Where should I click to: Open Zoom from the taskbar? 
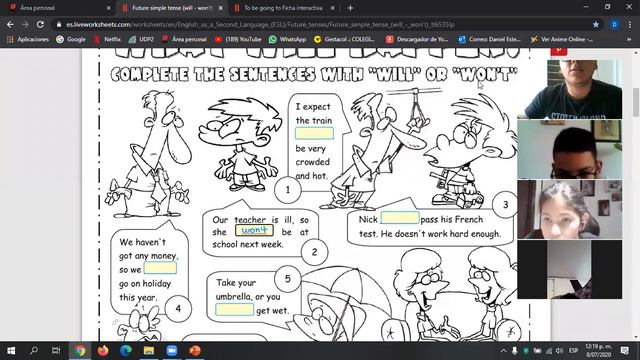tap(172, 351)
